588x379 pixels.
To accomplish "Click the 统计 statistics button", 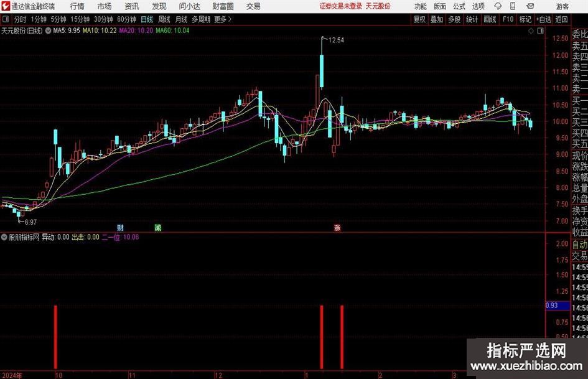I will 472,19.
